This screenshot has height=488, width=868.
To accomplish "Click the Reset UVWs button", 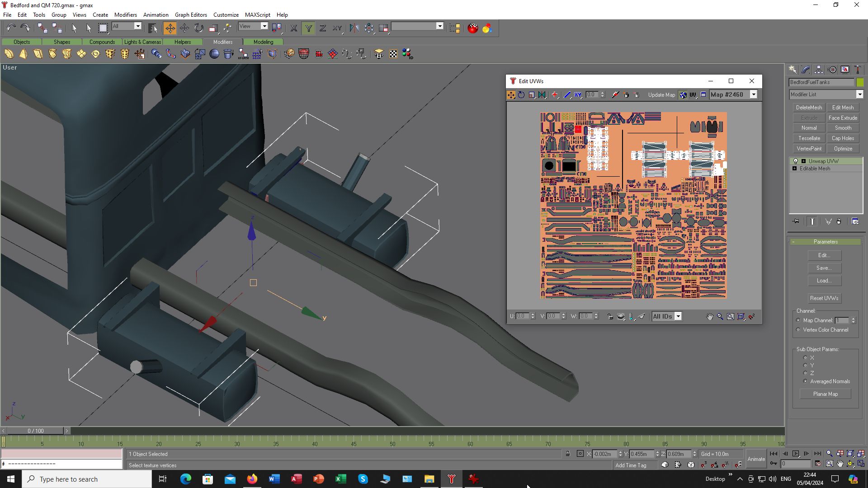I will click(824, 298).
